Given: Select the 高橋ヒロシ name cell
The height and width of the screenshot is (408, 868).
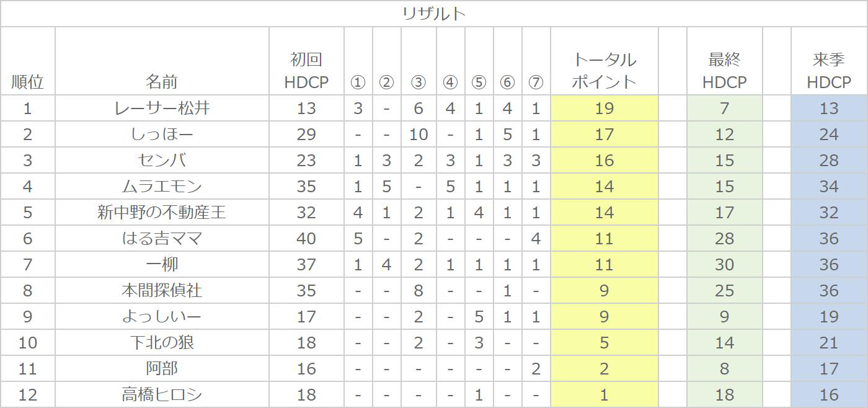Looking at the screenshot, I should coord(162,394).
